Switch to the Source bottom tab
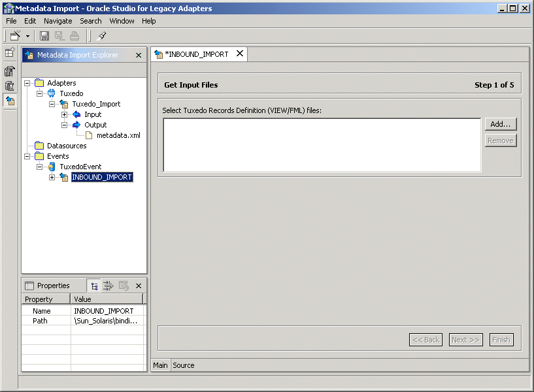 pyautogui.click(x=184, y=365)
